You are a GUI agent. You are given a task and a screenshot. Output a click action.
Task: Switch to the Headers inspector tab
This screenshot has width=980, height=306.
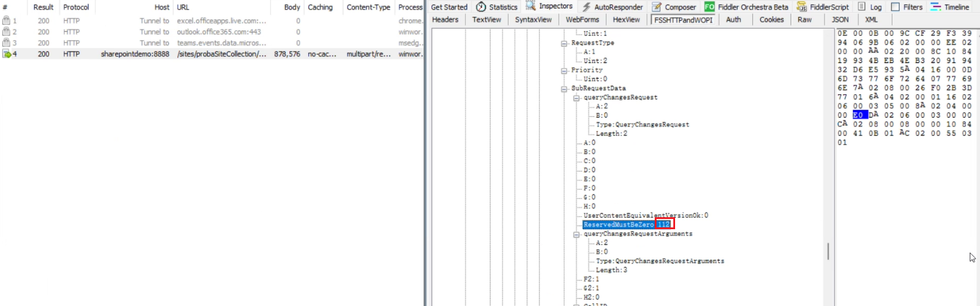[x=445, y=19]
